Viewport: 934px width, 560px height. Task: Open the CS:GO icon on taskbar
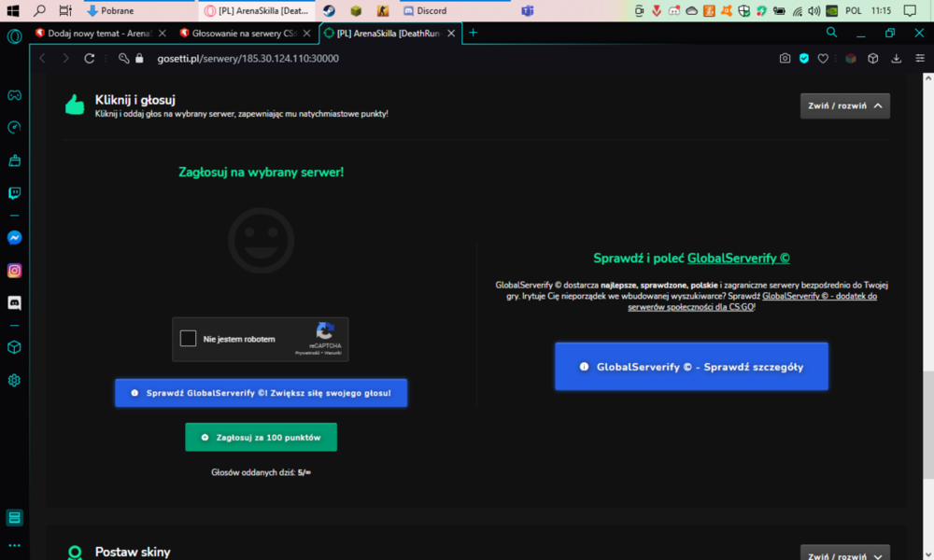(x=383, y=10)
